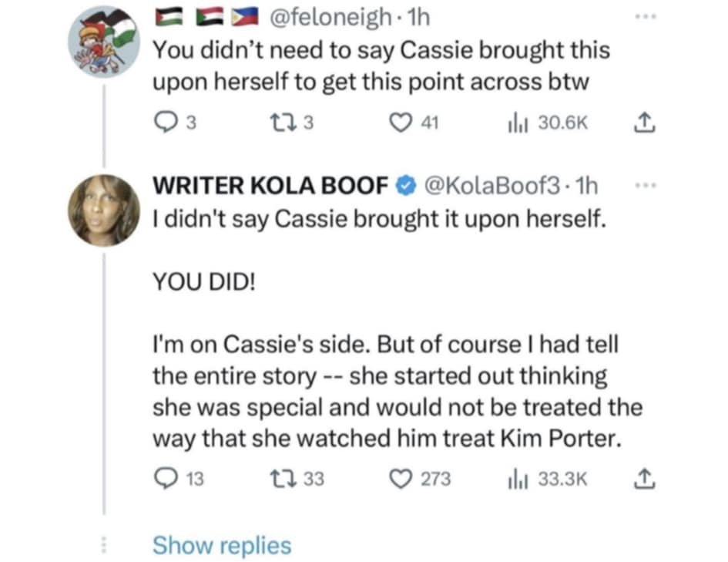
Task: Like Kola Boof's tweet
Action: pyautogui.click(x=402, y=479)
